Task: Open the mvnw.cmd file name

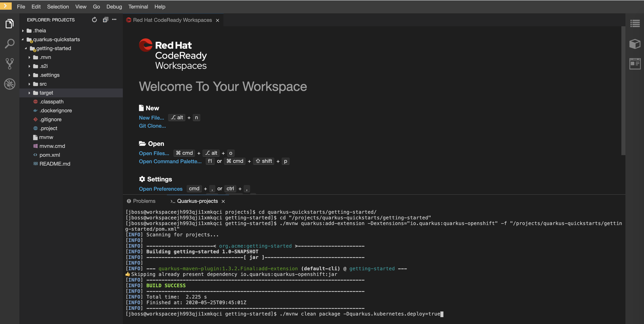Action: (52, 146)
